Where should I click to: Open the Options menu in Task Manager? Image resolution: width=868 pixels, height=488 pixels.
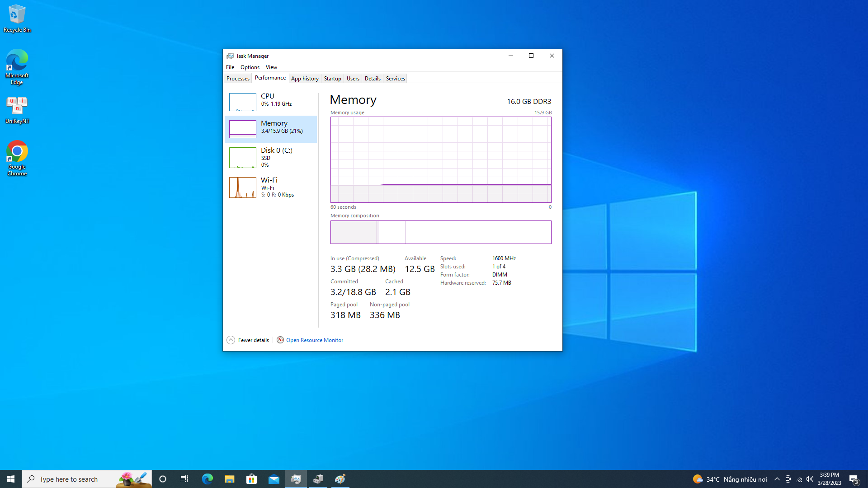pyautogui.click(x=249, y=67)
